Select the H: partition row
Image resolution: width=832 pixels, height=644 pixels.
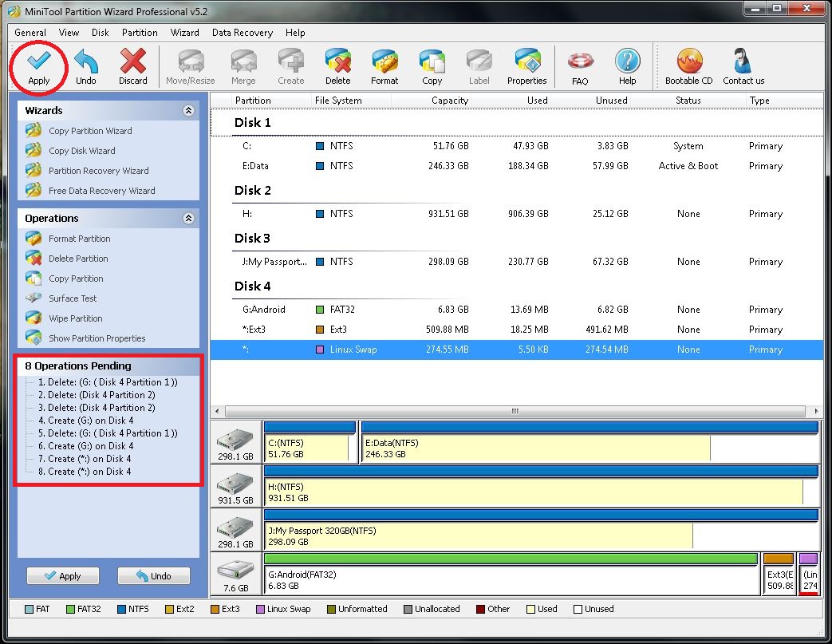pos(517,213)
